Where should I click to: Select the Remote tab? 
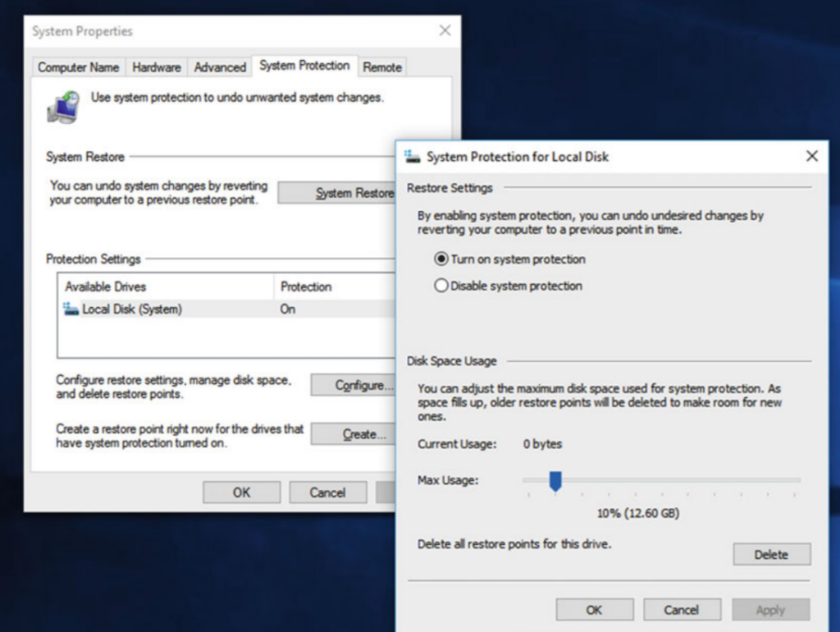(x=382, y=67)
